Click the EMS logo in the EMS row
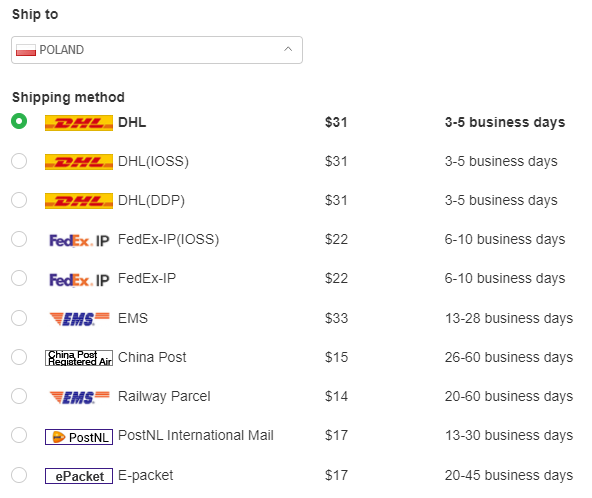Viewport: 592px width, 498px height. [79, 319]
